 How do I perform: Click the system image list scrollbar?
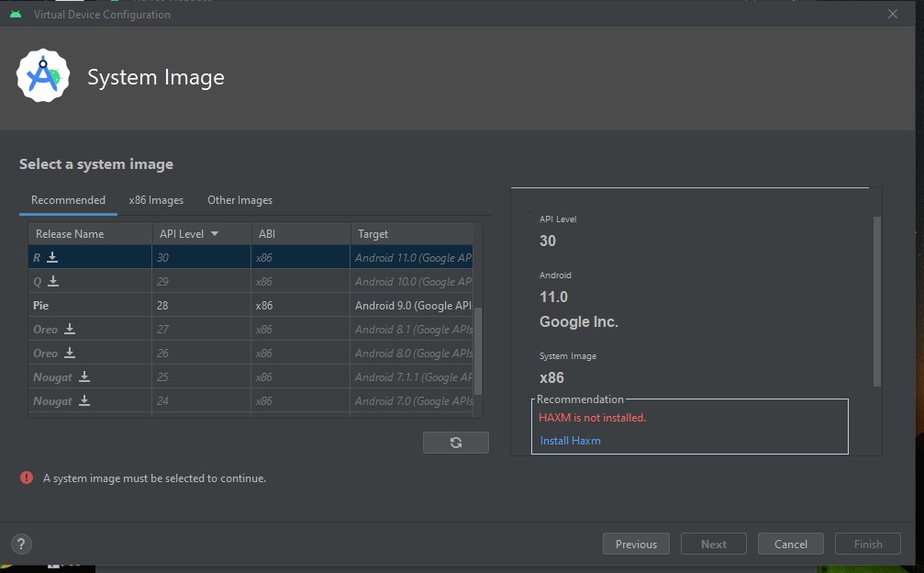[x=478, y=349]
